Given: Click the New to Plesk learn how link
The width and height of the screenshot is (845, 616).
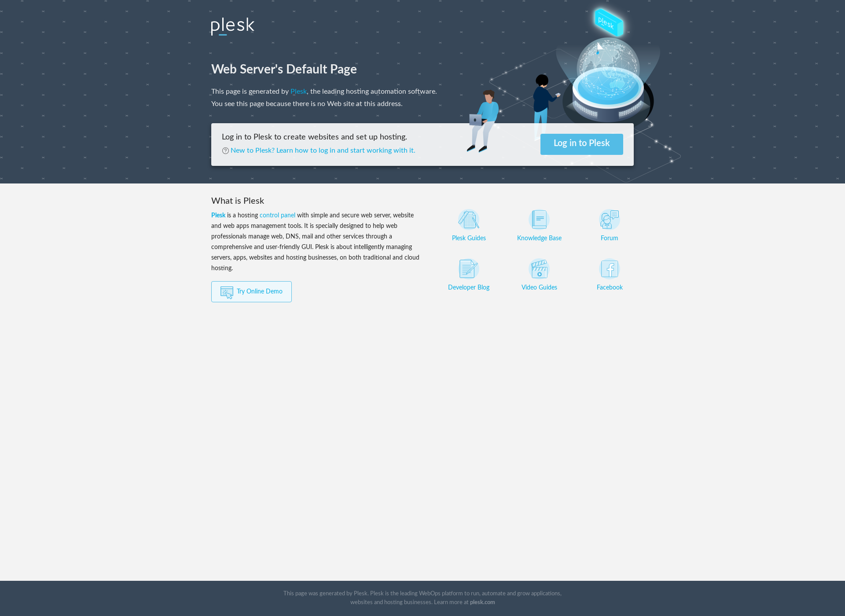Looking at the screenshot, I should pyautogui.click(x=322, y=150).
